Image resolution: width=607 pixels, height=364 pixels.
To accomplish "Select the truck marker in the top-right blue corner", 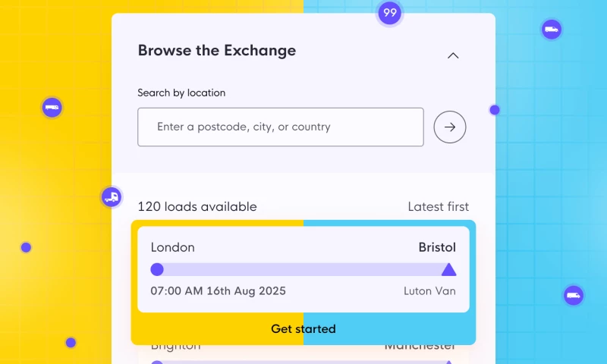I will 552,30.
